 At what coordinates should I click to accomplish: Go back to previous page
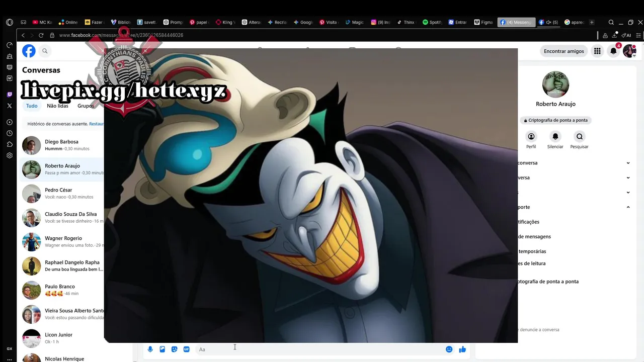(23, 35)
